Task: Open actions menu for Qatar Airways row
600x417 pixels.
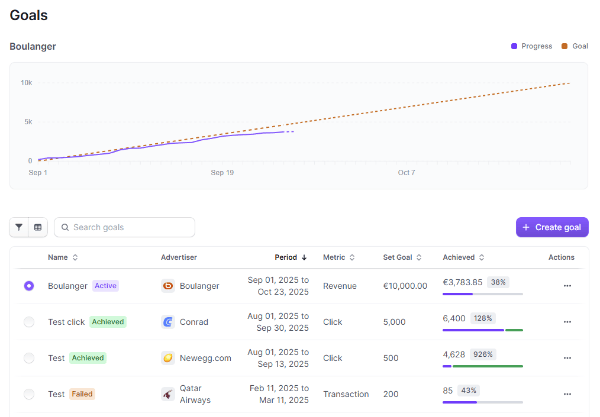Action: 567,394
